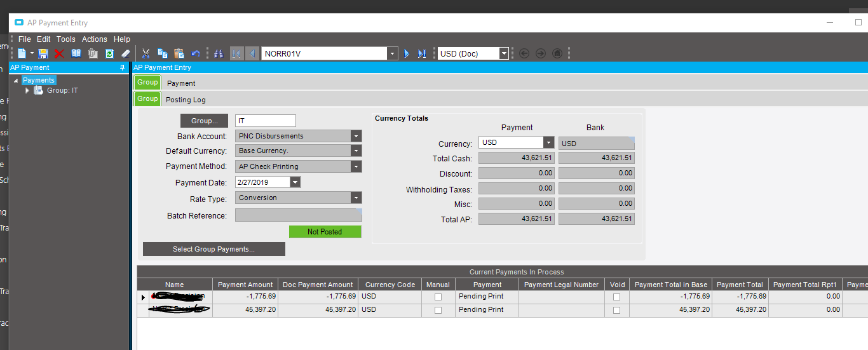Go to the first record icon
Screen dimensions: 868x350
click(x=236, y=54)
